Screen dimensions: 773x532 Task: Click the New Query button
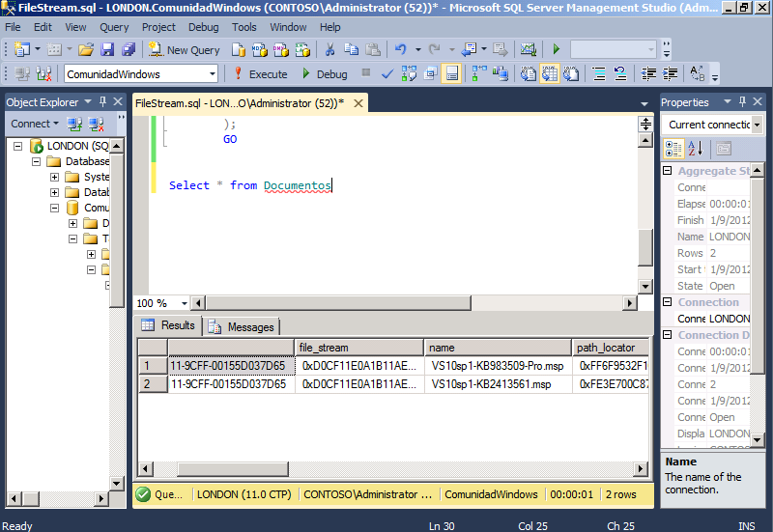(x=184, y=49)
